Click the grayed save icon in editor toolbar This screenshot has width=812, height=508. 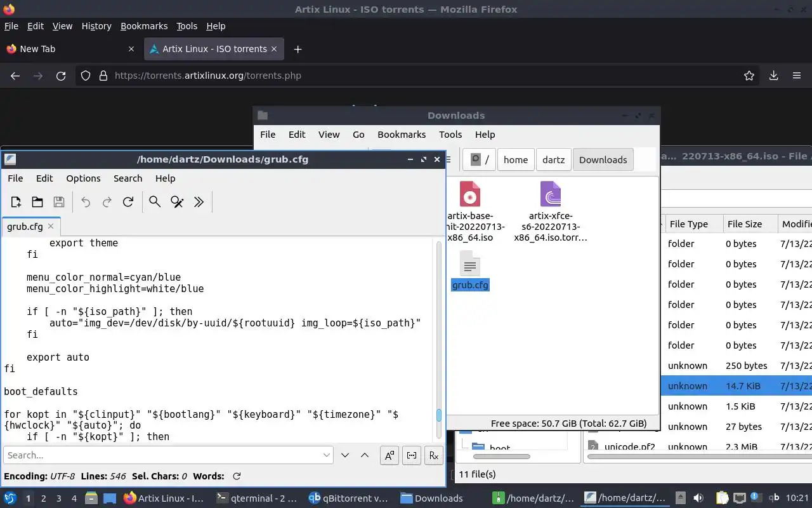point(59,202)
